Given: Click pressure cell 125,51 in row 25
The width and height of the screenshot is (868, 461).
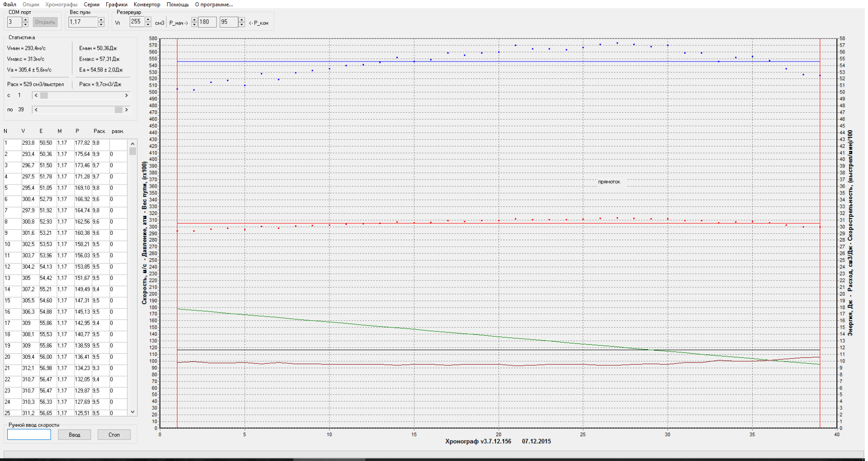Looking at the screenshot, I should point(82,413).
